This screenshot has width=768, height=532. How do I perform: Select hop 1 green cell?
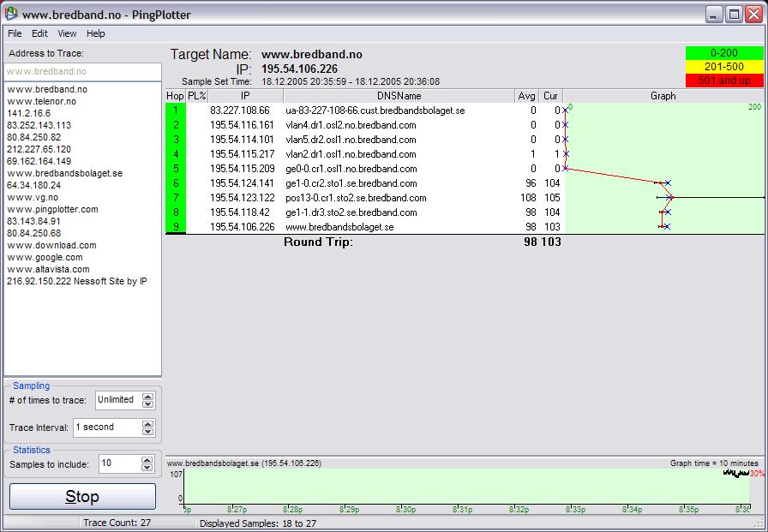point(176,111)
